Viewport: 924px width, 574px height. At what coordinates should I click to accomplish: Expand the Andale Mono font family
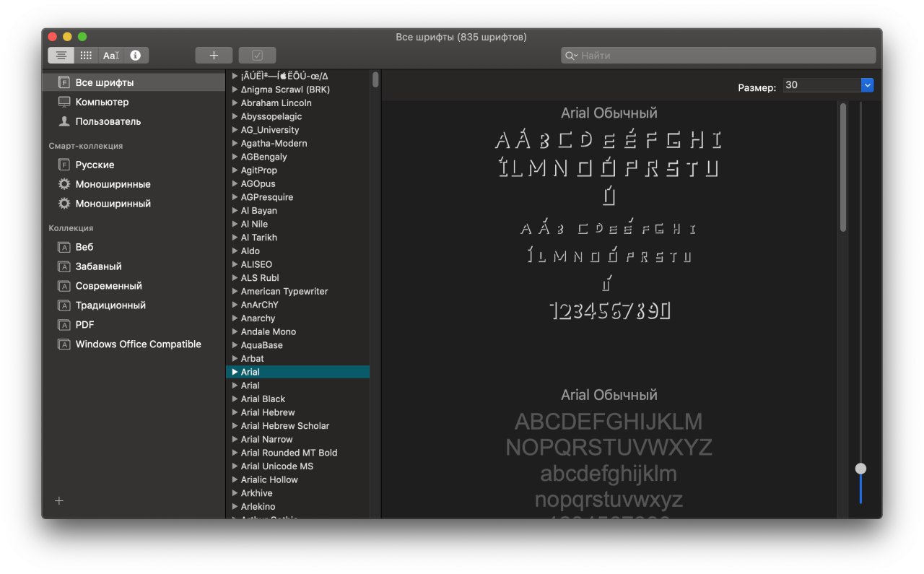[235, 332]
